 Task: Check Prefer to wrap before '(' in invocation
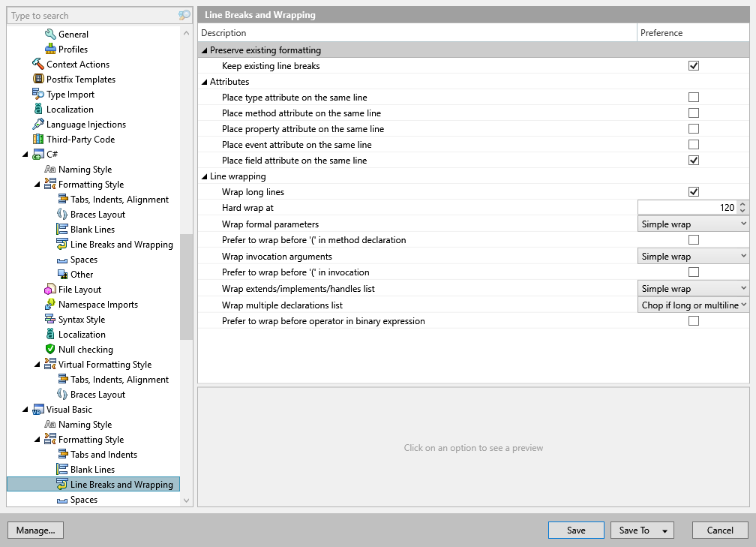[x=693, y=272]
